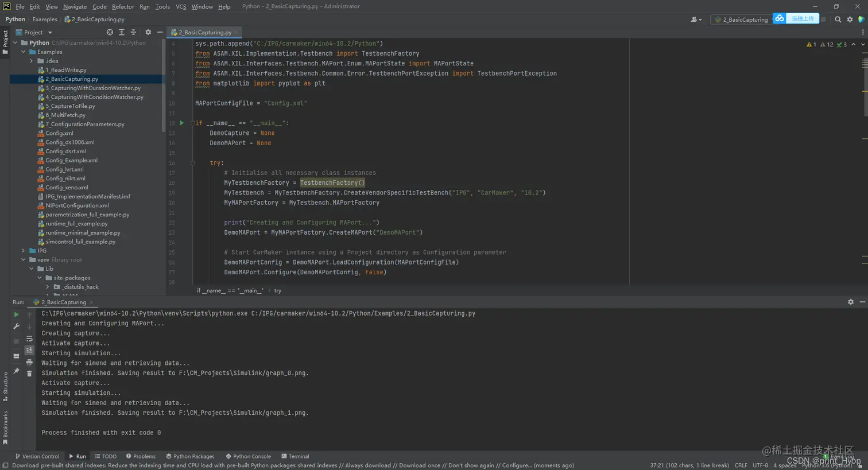Click Search Everywhere magnifier icon
The height and width of the screenshot is (470, 868).
pos(838,20)
